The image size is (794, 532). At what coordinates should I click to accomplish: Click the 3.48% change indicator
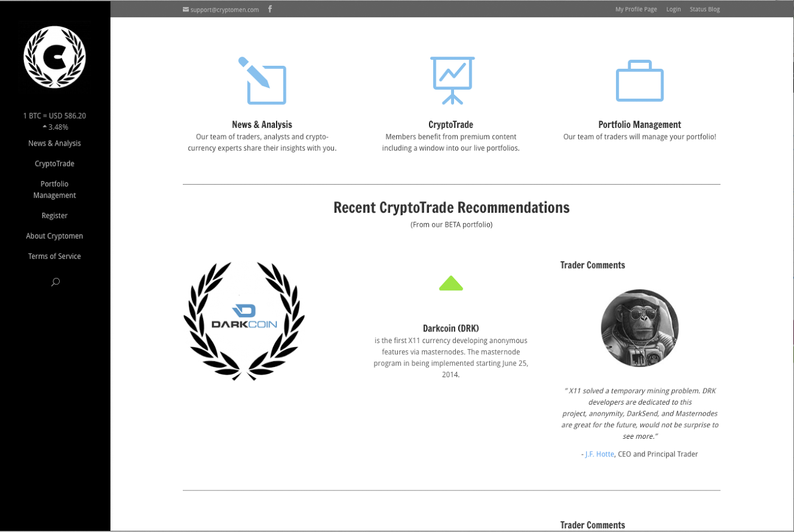(55, 127)
